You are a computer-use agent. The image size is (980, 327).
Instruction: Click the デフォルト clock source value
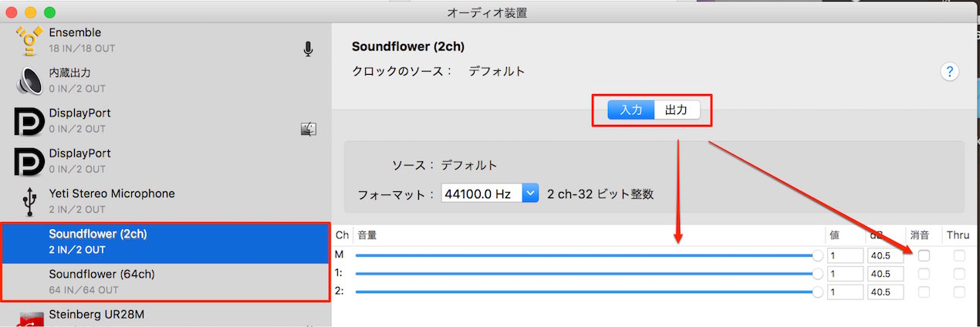(497, 72)
